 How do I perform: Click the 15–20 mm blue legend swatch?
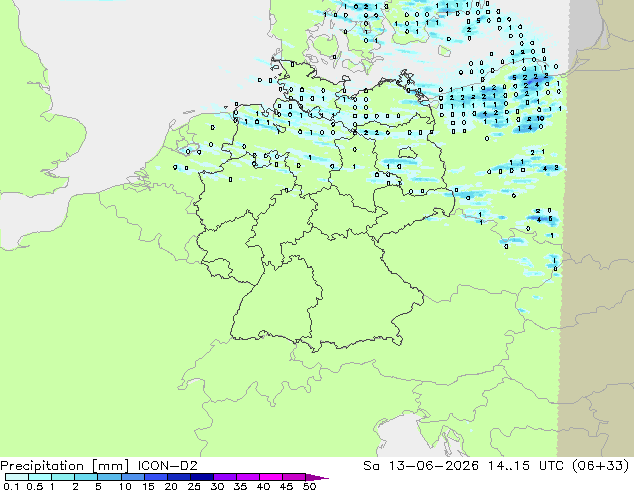coord(155,477)
